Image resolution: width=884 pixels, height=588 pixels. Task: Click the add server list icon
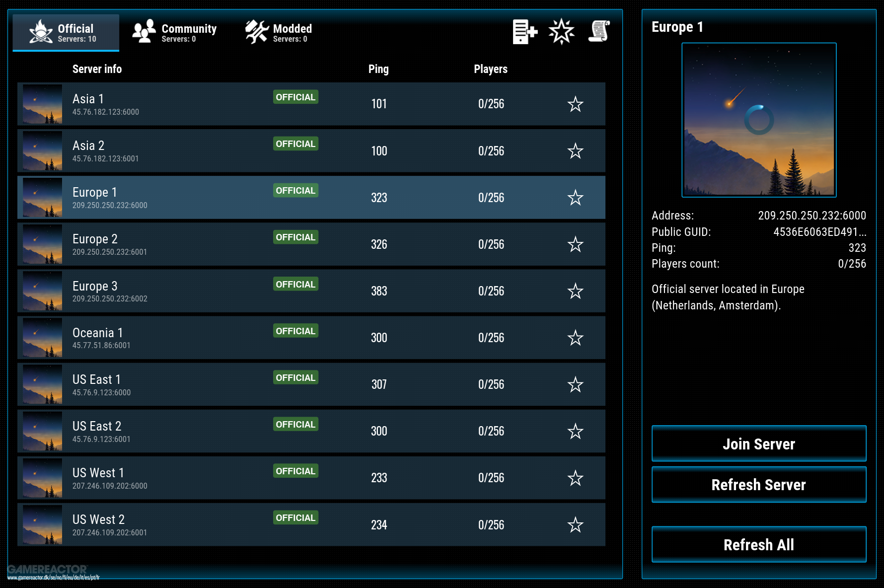point(524,32)
